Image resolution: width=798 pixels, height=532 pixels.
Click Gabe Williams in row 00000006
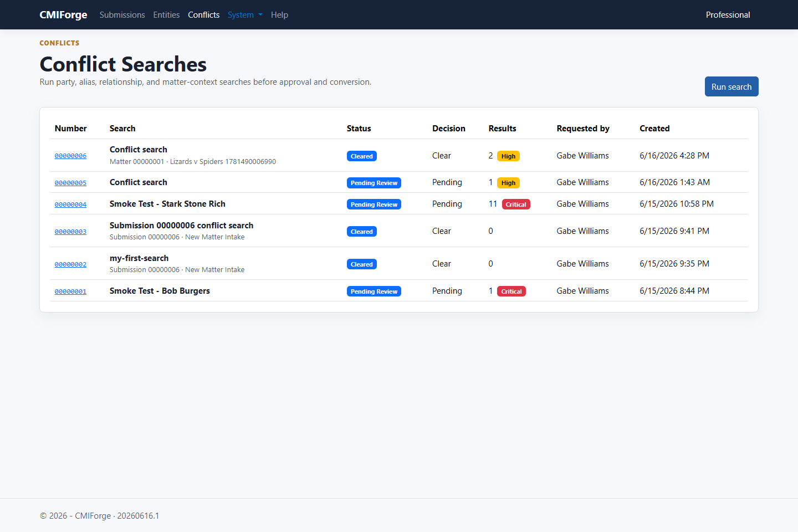point(582,156)
